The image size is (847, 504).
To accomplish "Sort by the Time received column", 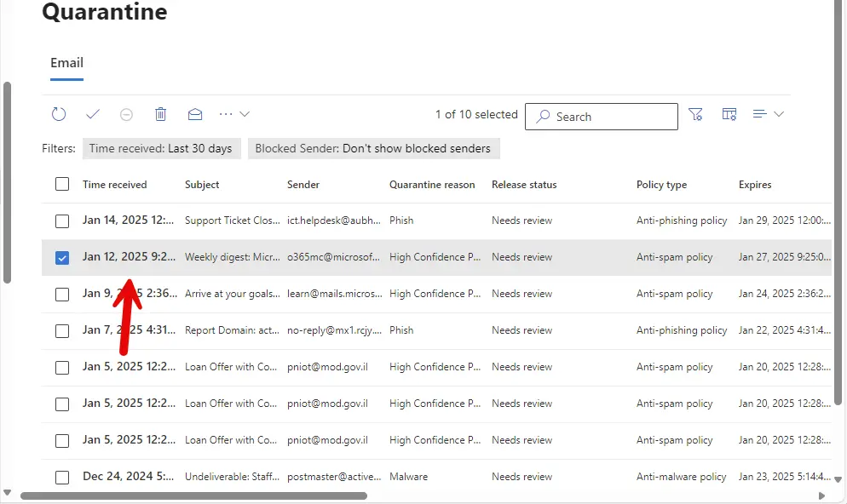I will (114, 185).
